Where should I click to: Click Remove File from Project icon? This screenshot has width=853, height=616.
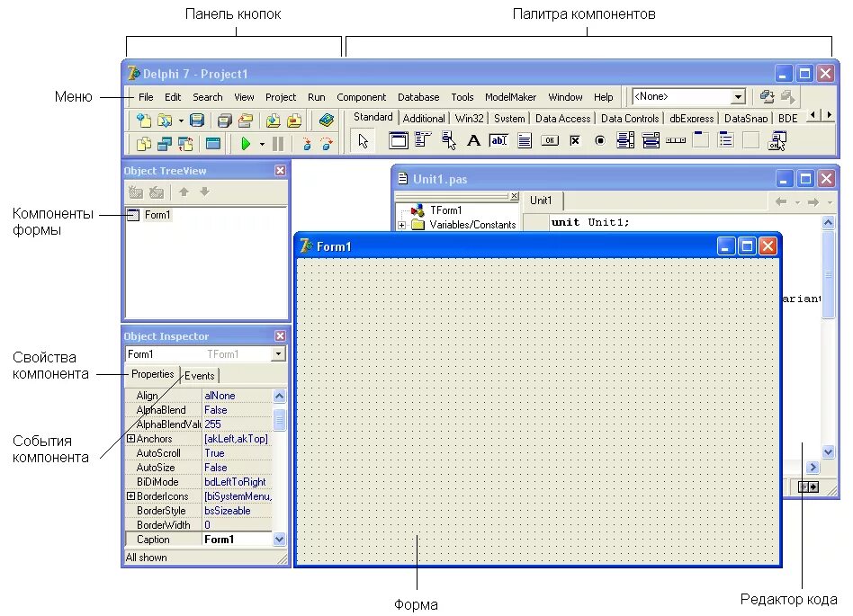pos(294,121)
